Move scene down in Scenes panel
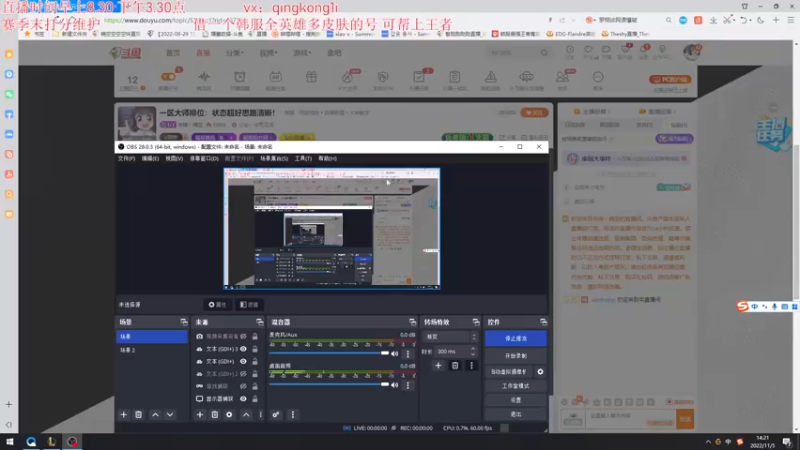 coord(170,415)
